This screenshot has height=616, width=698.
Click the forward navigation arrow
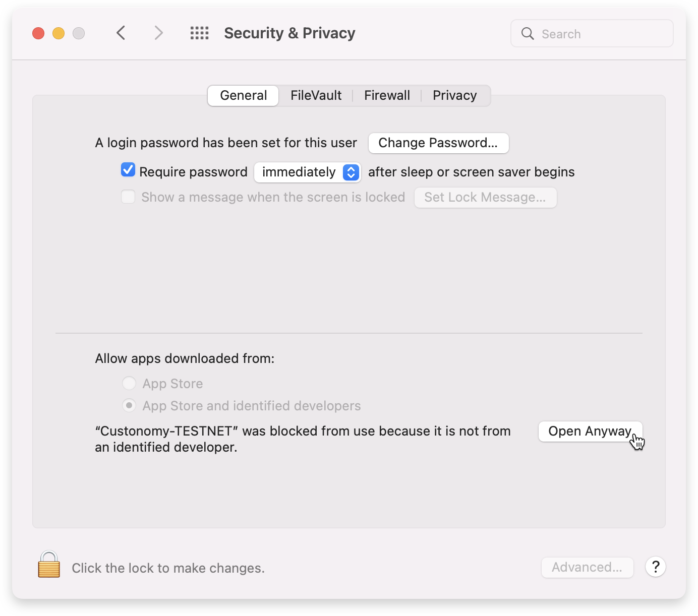[x=158, y=33]
